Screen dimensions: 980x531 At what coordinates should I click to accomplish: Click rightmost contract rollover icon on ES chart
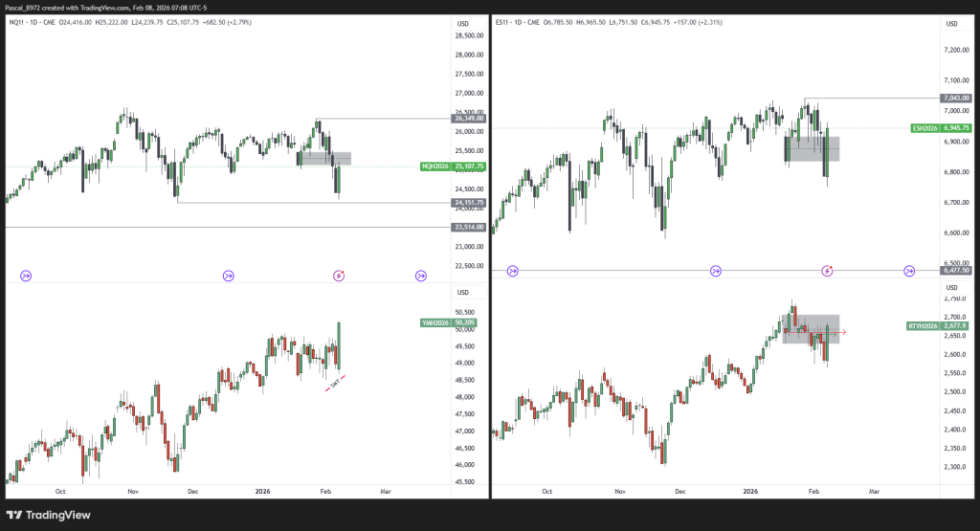[909, 272]
